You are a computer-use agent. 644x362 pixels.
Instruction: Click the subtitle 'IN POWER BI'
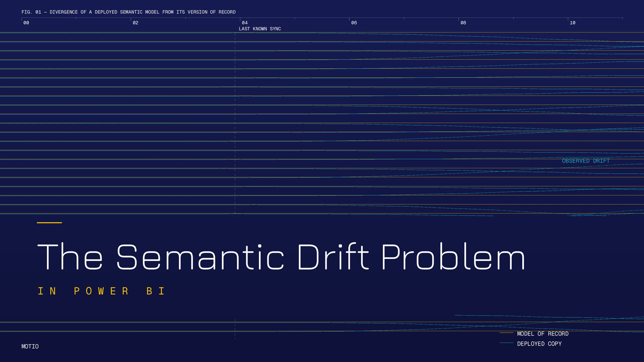coord(101,291)
